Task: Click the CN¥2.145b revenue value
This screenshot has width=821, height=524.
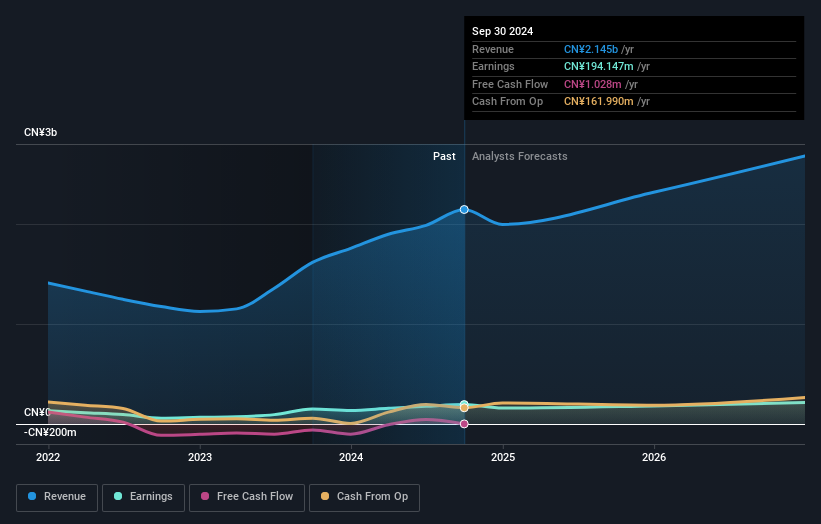Action: point(591,49)
